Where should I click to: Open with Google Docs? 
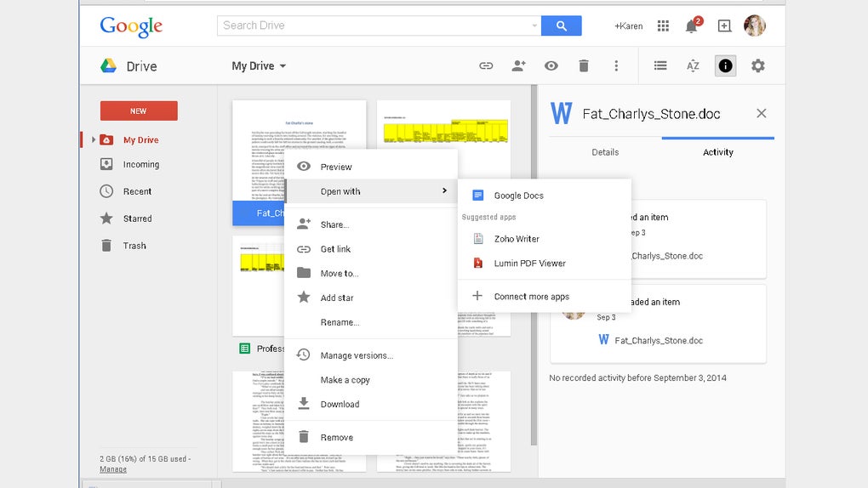click(x=545, y=196)
